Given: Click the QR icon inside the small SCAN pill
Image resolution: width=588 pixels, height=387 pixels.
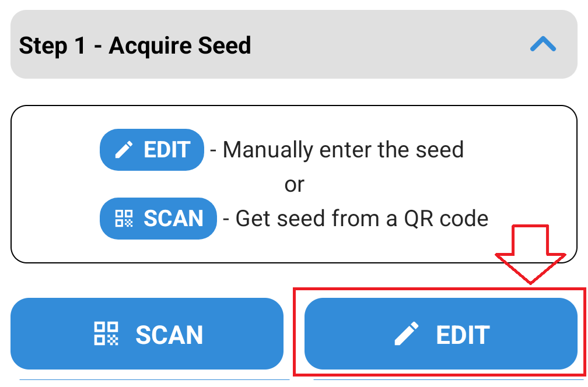Looking at the screenshot, I should (x=124, y=218).
